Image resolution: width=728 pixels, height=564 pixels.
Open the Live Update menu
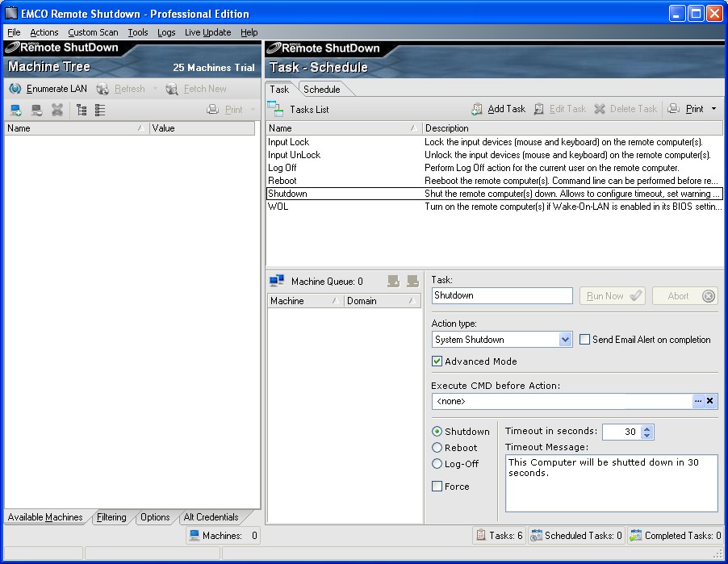(x=207, y=32)
